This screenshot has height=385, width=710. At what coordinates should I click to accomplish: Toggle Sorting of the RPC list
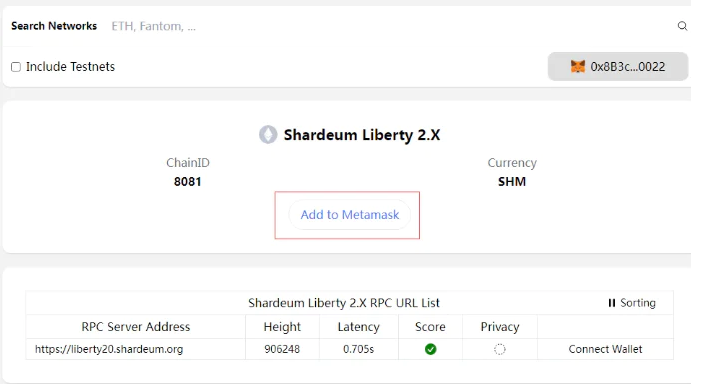[632, 303]
